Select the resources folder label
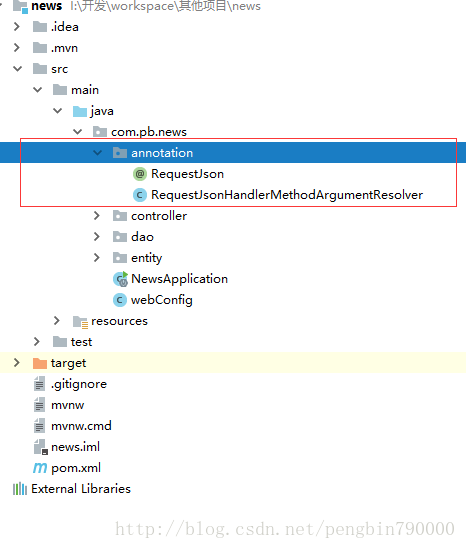This screenshot has height=549, width=466. (119, 321)
